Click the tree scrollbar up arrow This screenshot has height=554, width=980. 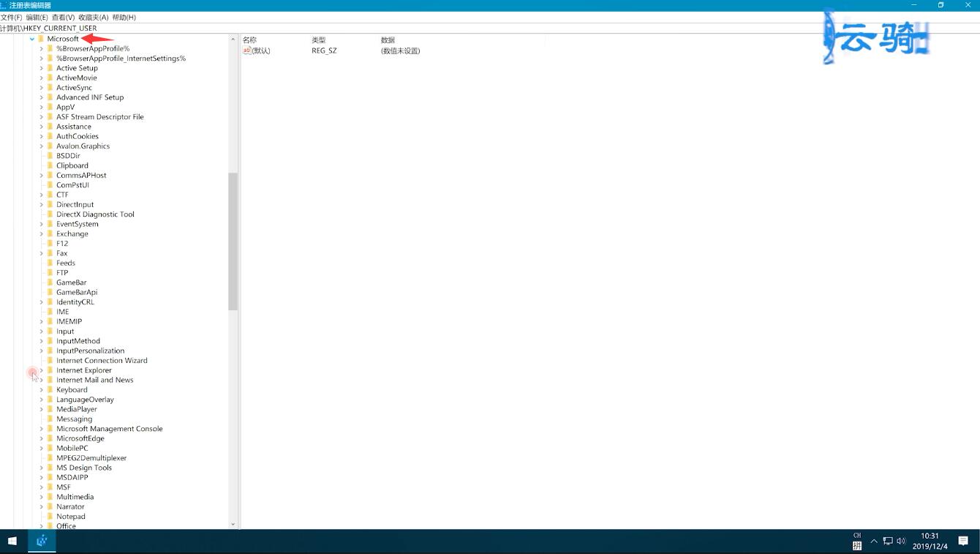click(233, 40)
